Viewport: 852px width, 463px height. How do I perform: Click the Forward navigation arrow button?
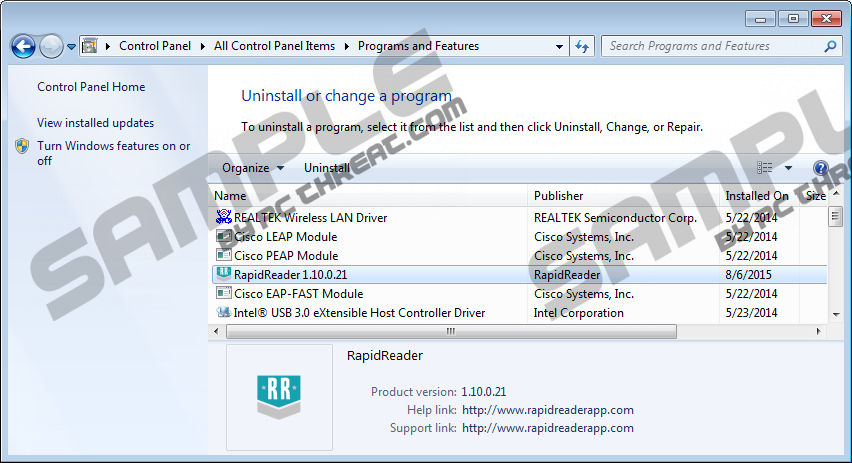tap(51, 46)
